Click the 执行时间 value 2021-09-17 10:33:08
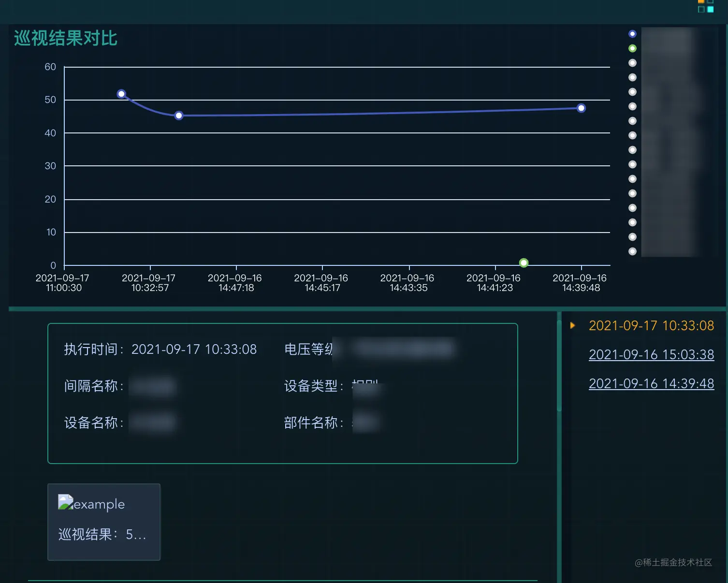 [194, 349]
